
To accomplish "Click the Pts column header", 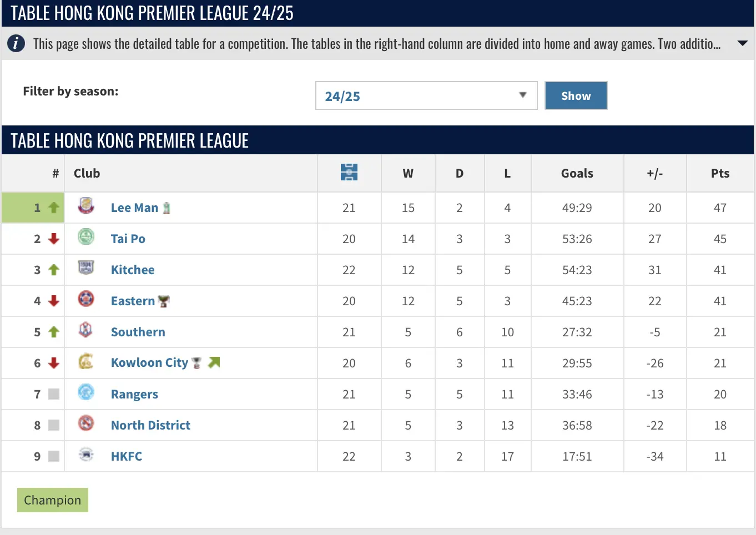I will click(720, 173).
